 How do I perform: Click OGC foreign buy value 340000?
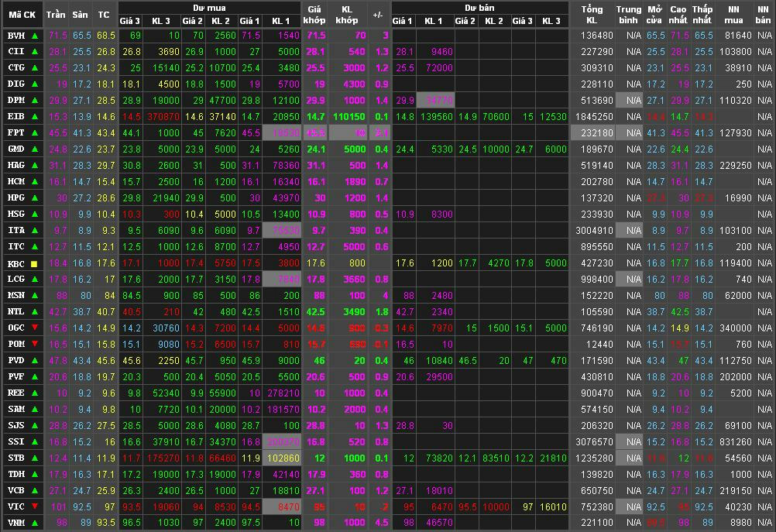736,328
